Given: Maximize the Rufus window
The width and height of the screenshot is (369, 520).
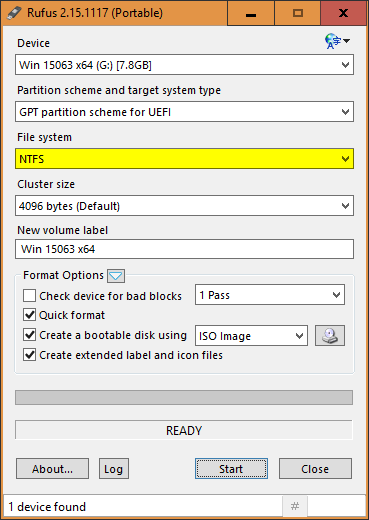Looking at the screenshot, I should coord(298,13).
